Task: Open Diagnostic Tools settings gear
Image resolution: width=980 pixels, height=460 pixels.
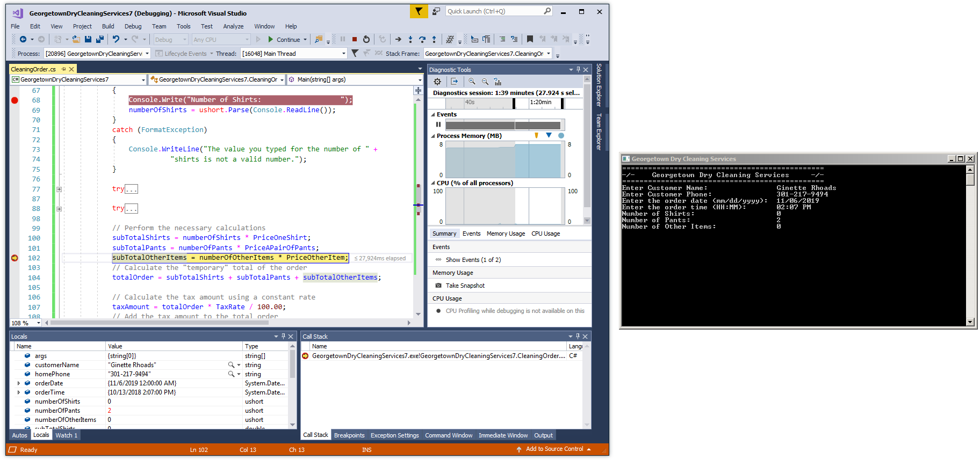Action: click(x=437, y=82)
